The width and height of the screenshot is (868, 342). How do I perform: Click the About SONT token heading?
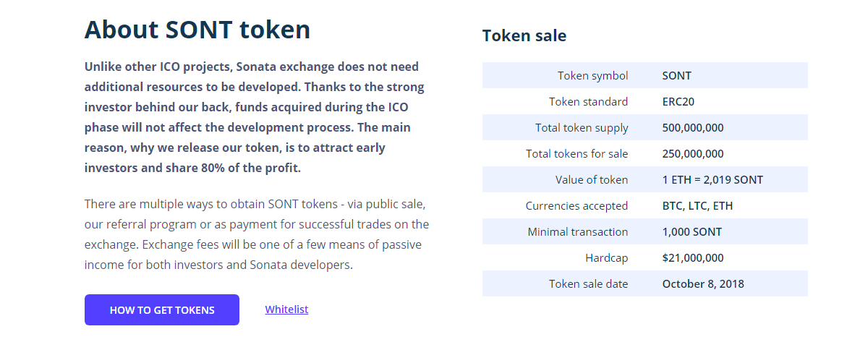(x=197, y=30)
